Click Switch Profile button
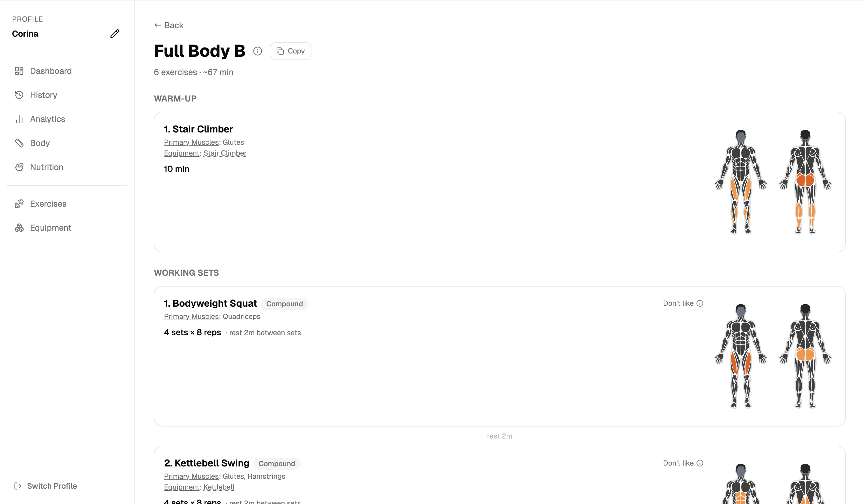The width and height of the screenshot is (865, 504). (45, 486)
